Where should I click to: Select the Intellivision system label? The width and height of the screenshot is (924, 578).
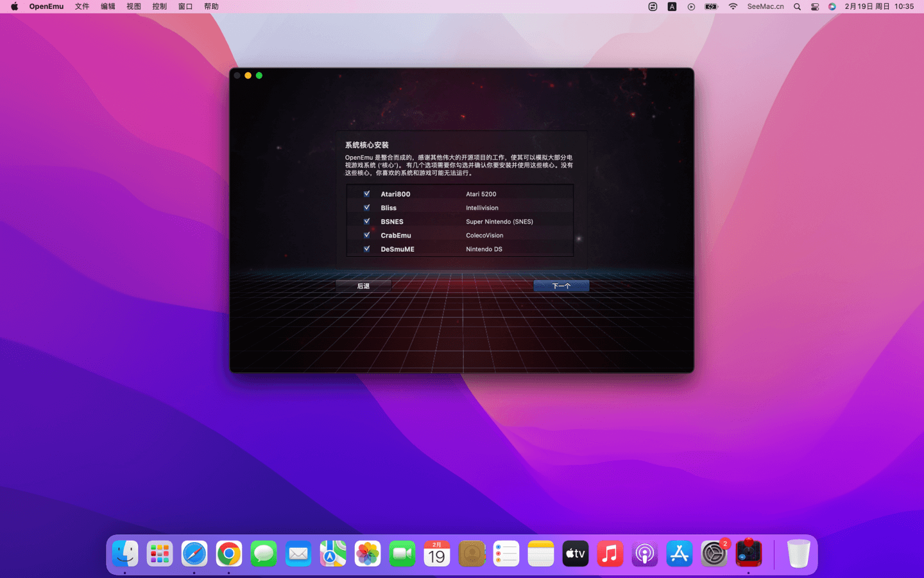tap(482, 208)
